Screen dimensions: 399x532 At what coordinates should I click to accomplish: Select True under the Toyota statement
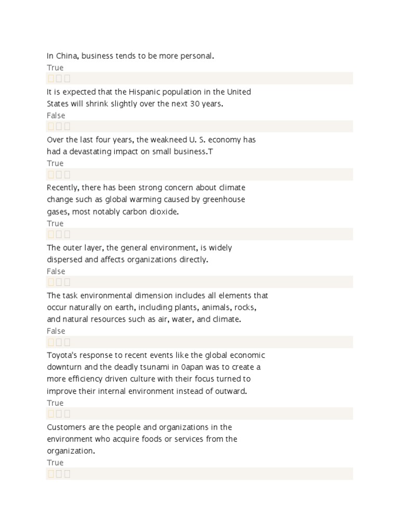pyautogui.click(x=55, y=403)
